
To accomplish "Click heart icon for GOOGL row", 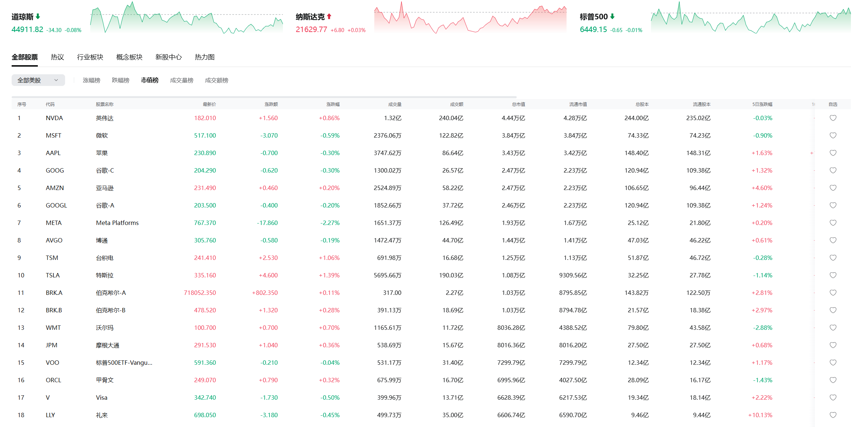I will (833, 205).
